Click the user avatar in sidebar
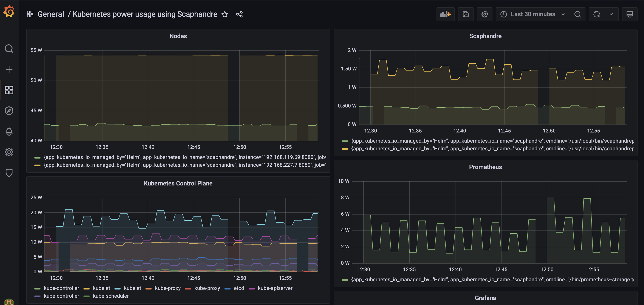644x305 pixels. tap(9, 302)
